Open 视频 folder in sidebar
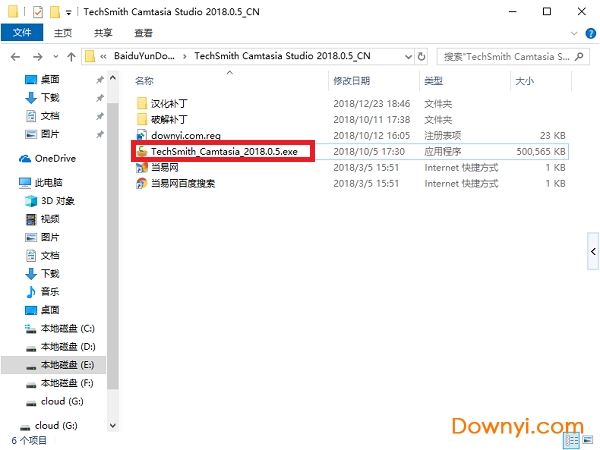 click(x=50, y=219)
